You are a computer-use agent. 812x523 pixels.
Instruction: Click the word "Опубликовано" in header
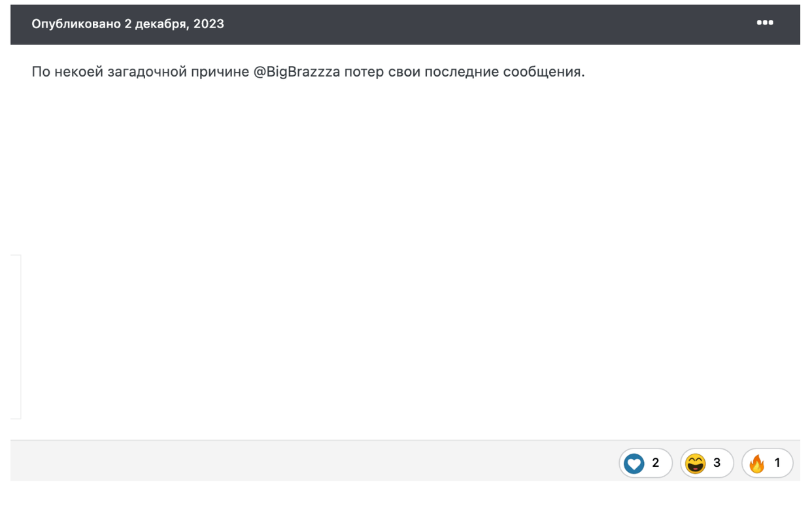(x=76, y=24)
